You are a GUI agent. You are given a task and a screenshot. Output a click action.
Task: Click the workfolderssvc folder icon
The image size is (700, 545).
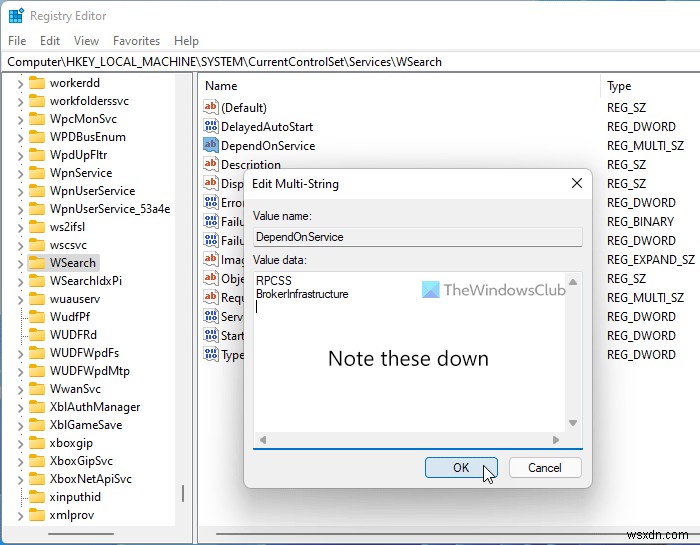[37, 101]
